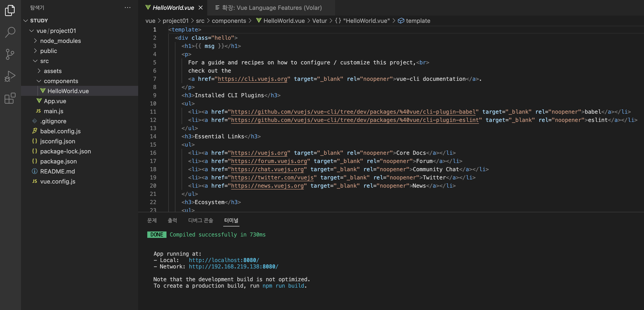Viewport: 644px width, 310px height.
Task: Close the HelloWorld.vue editor tab
Action: [x=201, y=8]
